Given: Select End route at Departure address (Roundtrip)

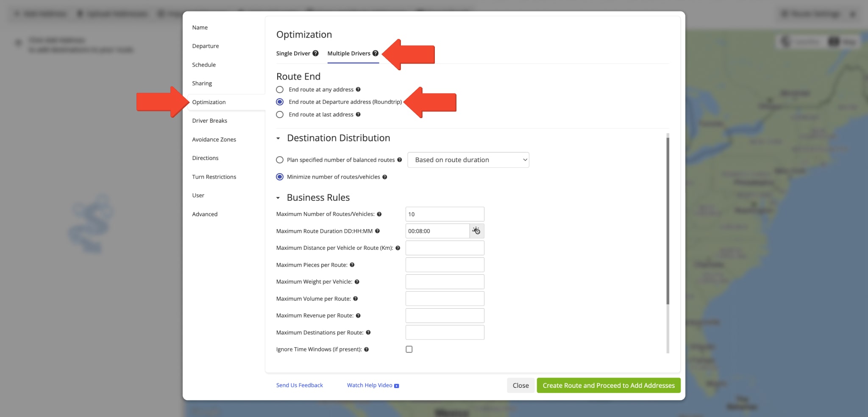Looking at the screenshot, I should pos(280,102).
